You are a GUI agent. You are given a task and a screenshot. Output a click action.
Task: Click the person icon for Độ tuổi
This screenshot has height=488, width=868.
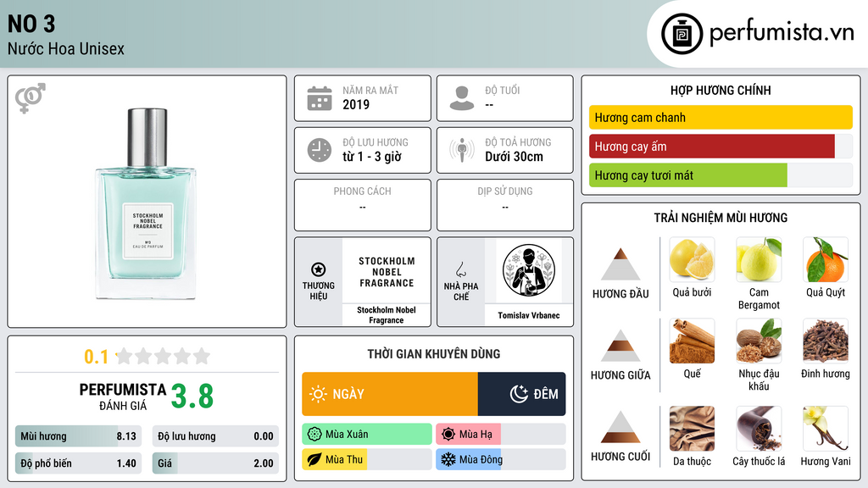coord(462,98)
